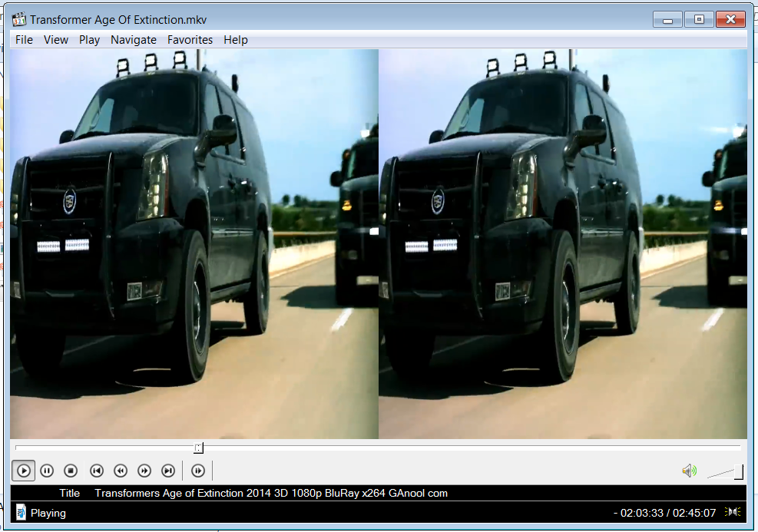The image size is (758, 532).
Task: Click the remaining time display 02:03:33 / 02:45:07
Action: coord(665,513)
